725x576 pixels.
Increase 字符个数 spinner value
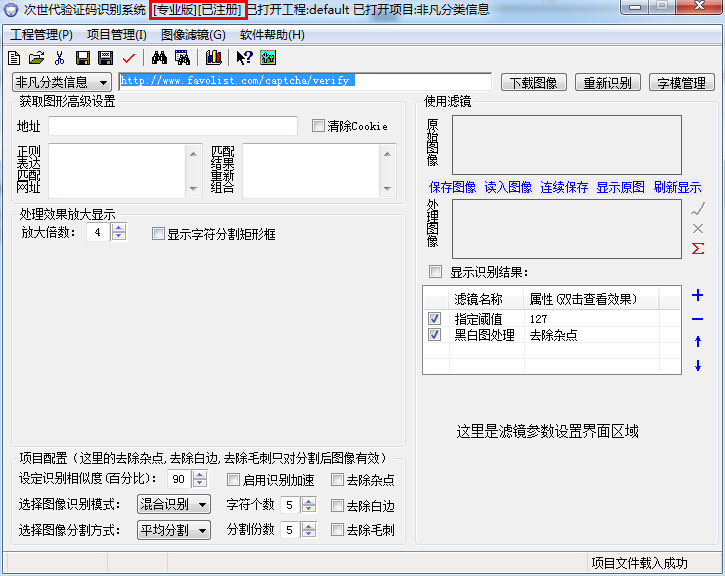click(308, 501)
